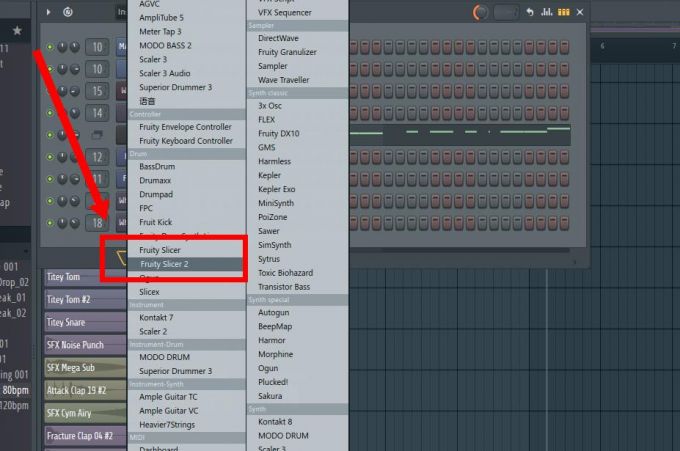Select Kontakt 7 instrument entry
The width and height of the screenshot is (680, 451).
[x=156, y=317]
